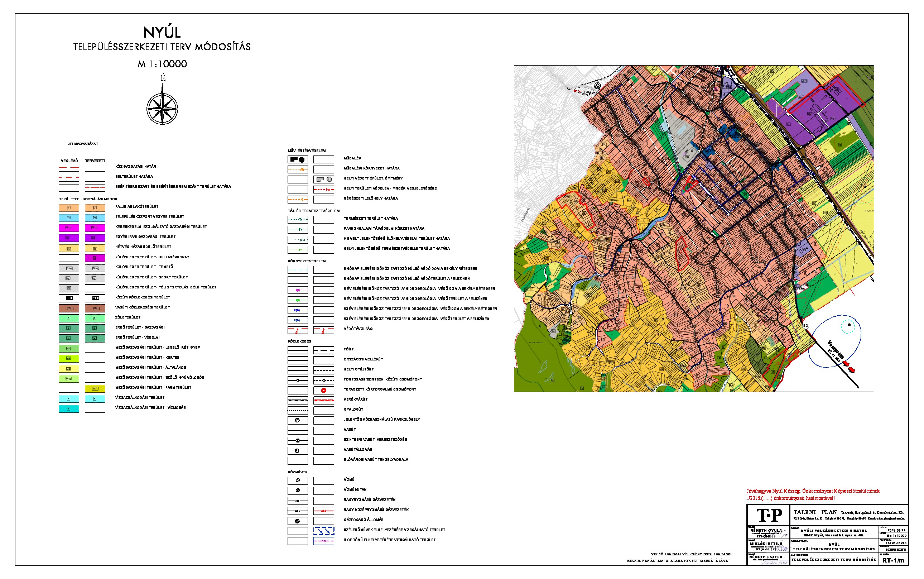Click the gas receiving station legend symbol
Viewport: 924px width, 579px height.
pyautogui.click(x=297, y=521)
